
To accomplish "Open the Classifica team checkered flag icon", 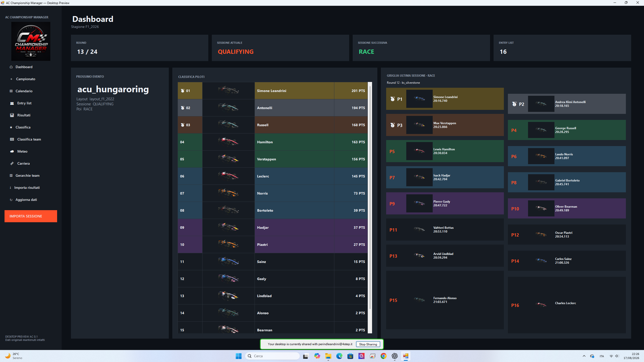I will click(x=12, y=139).
